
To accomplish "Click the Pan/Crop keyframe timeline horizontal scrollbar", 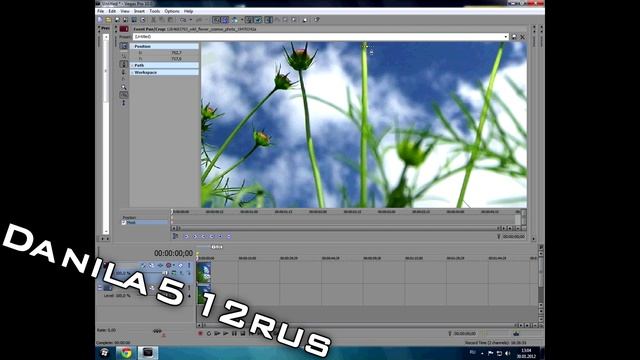I will [338, 228].
